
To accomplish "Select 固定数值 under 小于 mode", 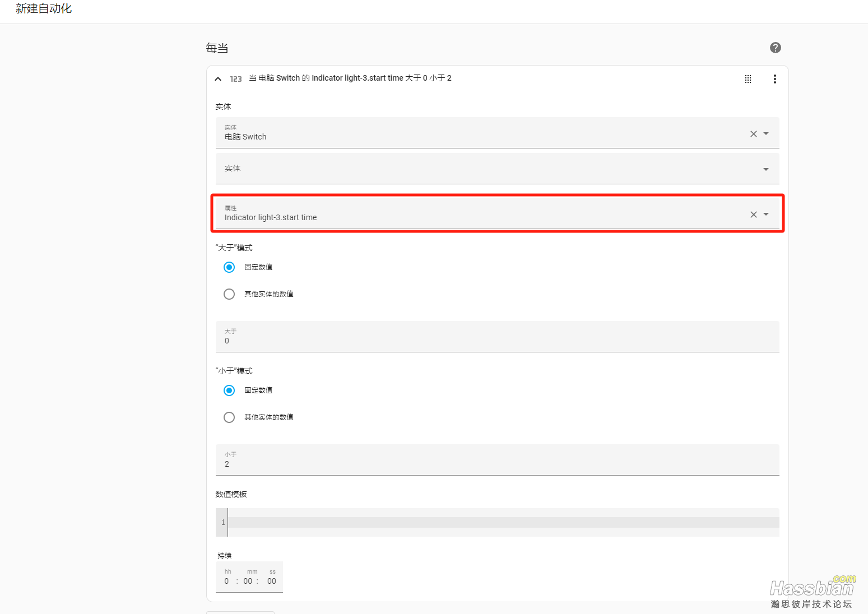I will pyautogui.click(x=229, y=390).
